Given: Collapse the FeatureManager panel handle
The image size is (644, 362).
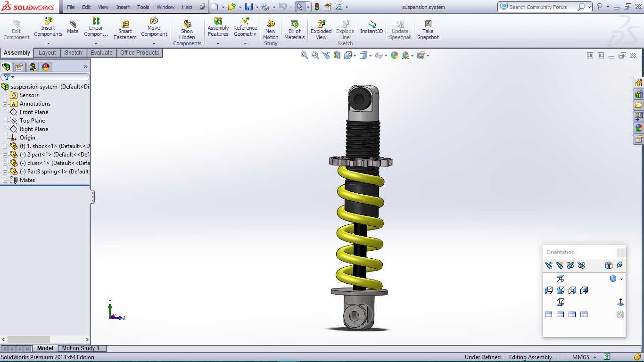Looking at the screenshot, I should click(93, 197).
